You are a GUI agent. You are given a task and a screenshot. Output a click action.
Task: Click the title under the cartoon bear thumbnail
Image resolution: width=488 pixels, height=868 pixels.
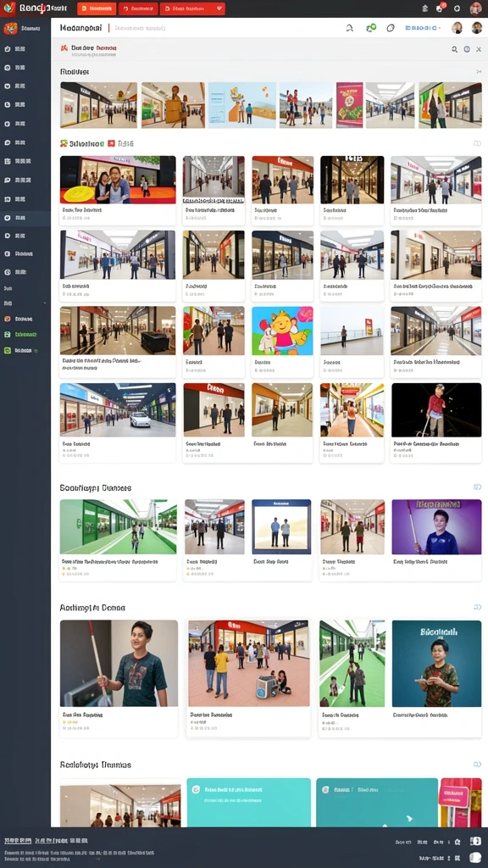[x=263, y=363]
